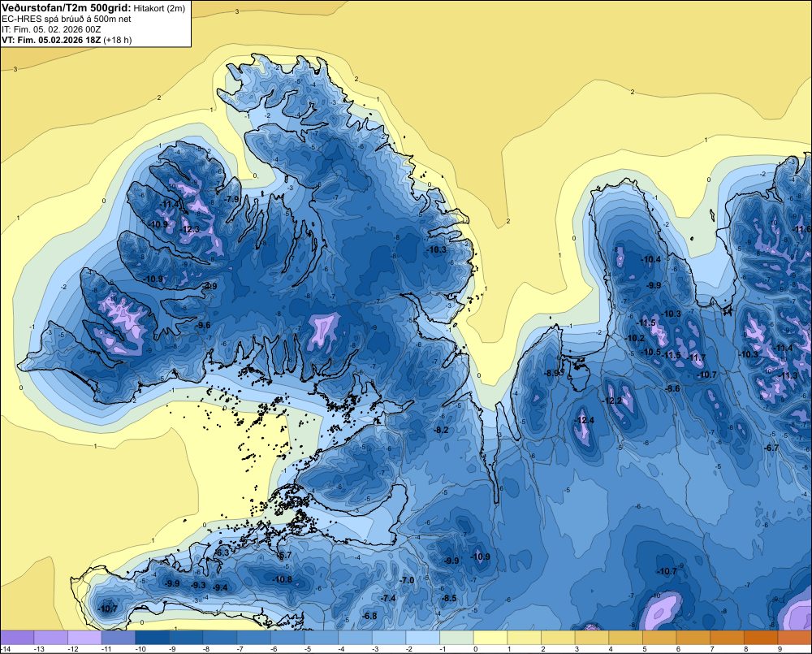
Task: Click the '(+18 h)' forecast offset text
Action: coord(118,40)
